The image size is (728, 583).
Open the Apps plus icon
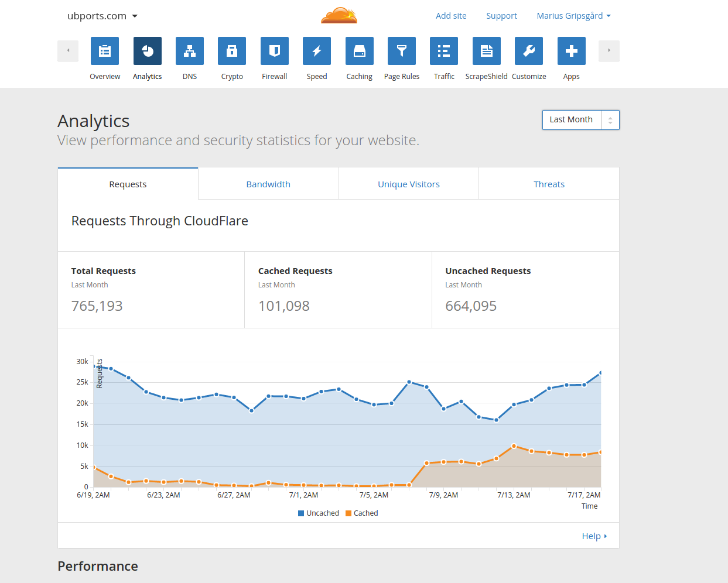pyautogui.click(x=572, y=51)
